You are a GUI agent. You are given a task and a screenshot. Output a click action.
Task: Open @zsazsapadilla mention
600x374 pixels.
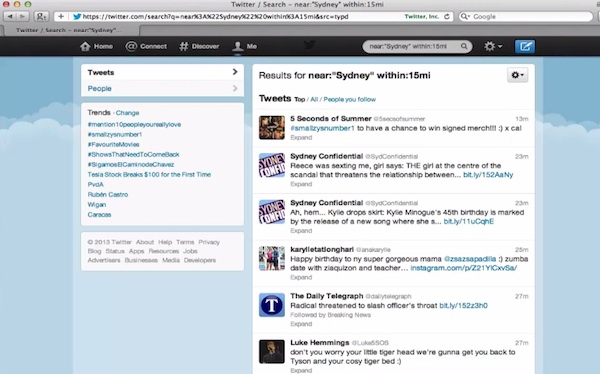(x=470, y=259)
